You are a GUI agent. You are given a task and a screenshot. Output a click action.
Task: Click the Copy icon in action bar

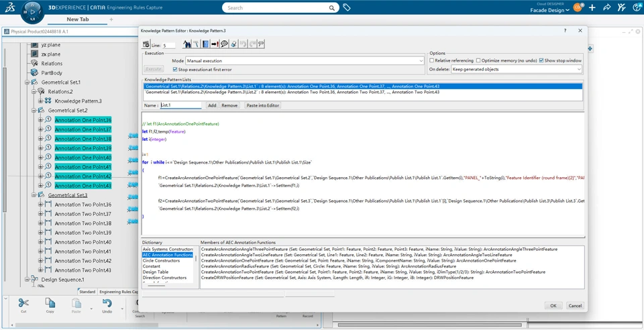pyautogui.click(x=50, y=303)
